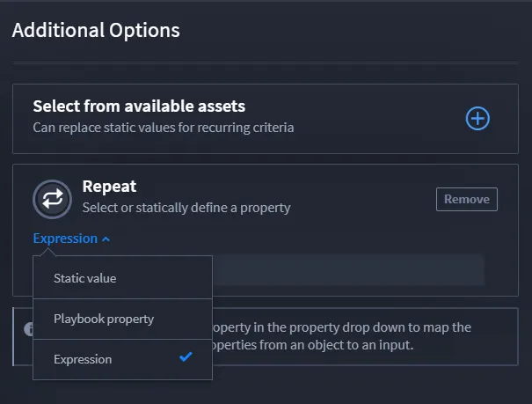This screenshot has height=404, width=532.
Task: Choose Static value from the dropdown
Action: [122, 278]
